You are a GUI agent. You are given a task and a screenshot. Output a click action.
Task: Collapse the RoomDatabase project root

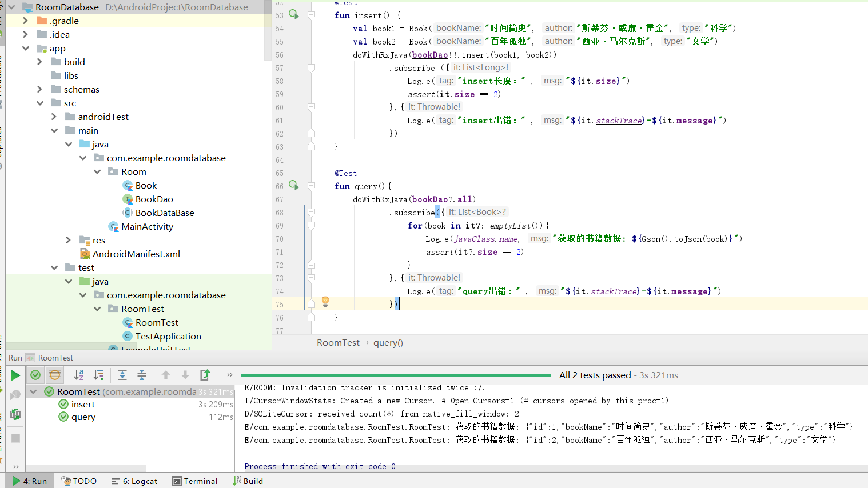coord(11,7)
